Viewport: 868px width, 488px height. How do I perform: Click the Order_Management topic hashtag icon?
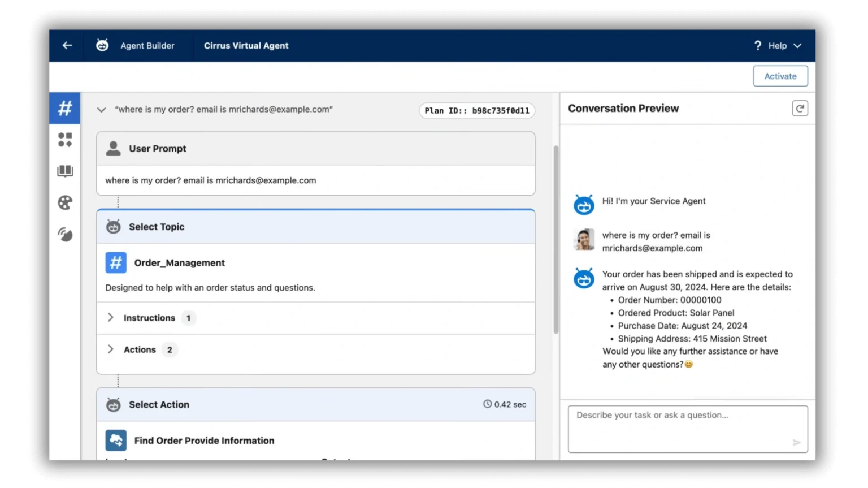pyautogui.click(x=116, y=263)
